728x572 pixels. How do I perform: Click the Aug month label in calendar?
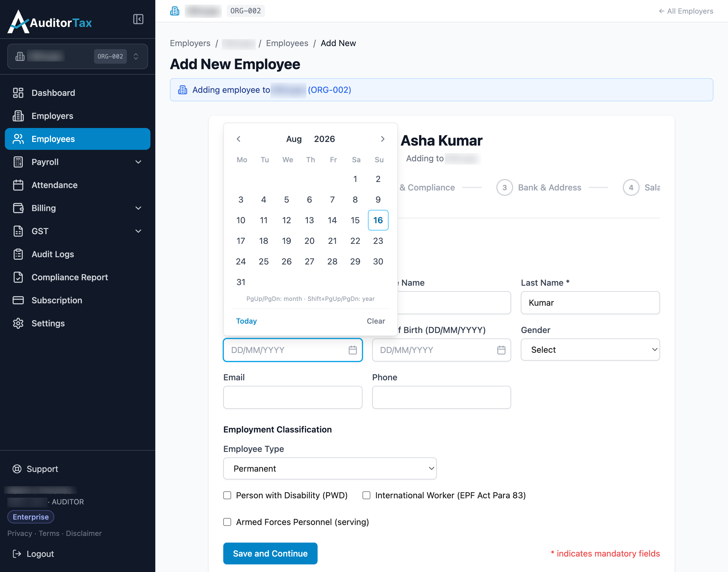click(x=294, y=139)
